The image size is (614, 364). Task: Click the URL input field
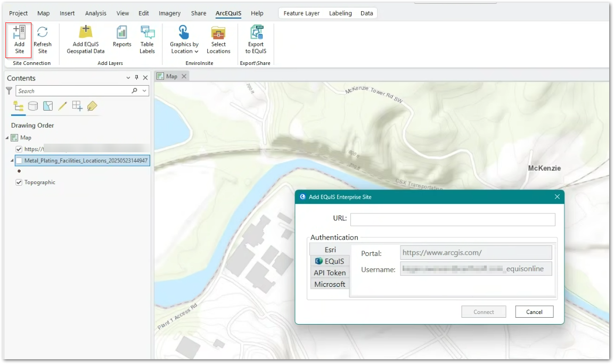point(452,219)
